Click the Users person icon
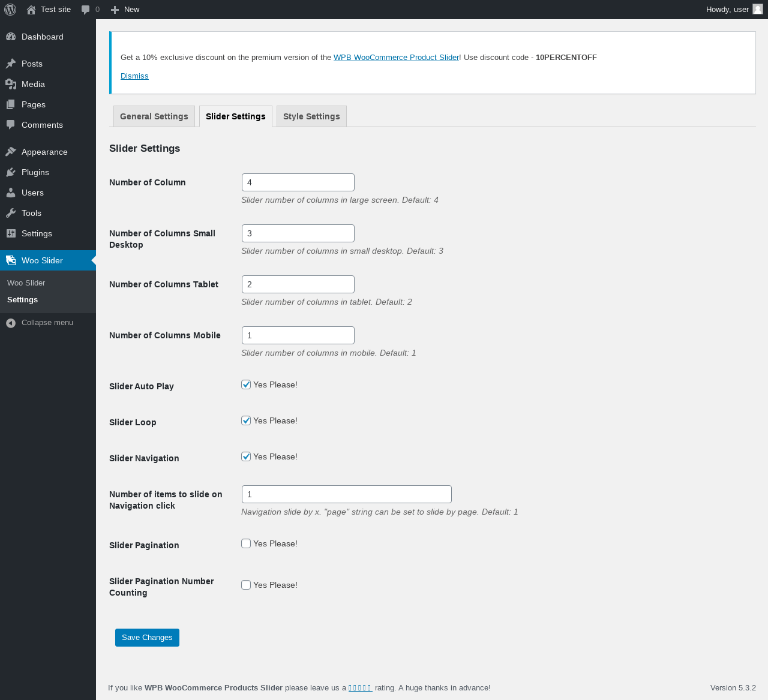Viewport: 768px width, 700px height. click(x=11, y=193)
